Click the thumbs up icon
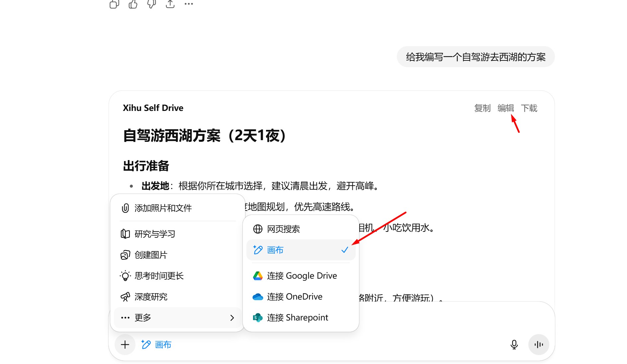 pyautogui.click(x=133, y=4)
